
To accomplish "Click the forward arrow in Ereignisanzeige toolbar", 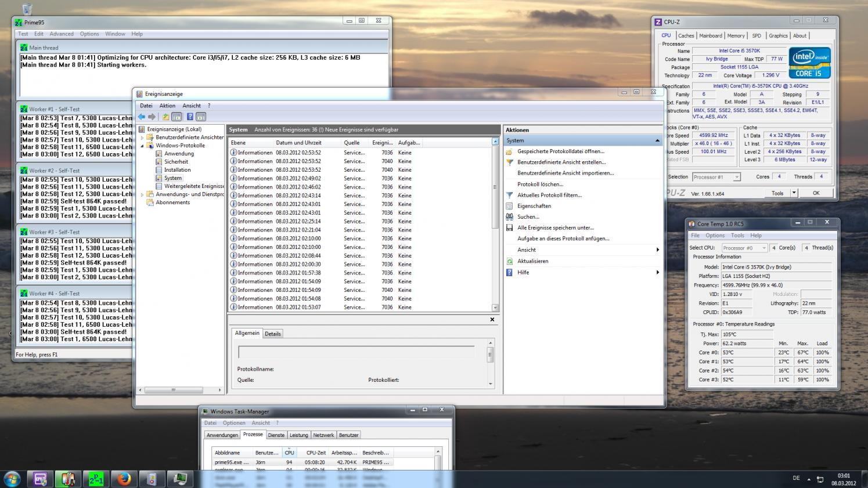I will (x=152, y=117).
